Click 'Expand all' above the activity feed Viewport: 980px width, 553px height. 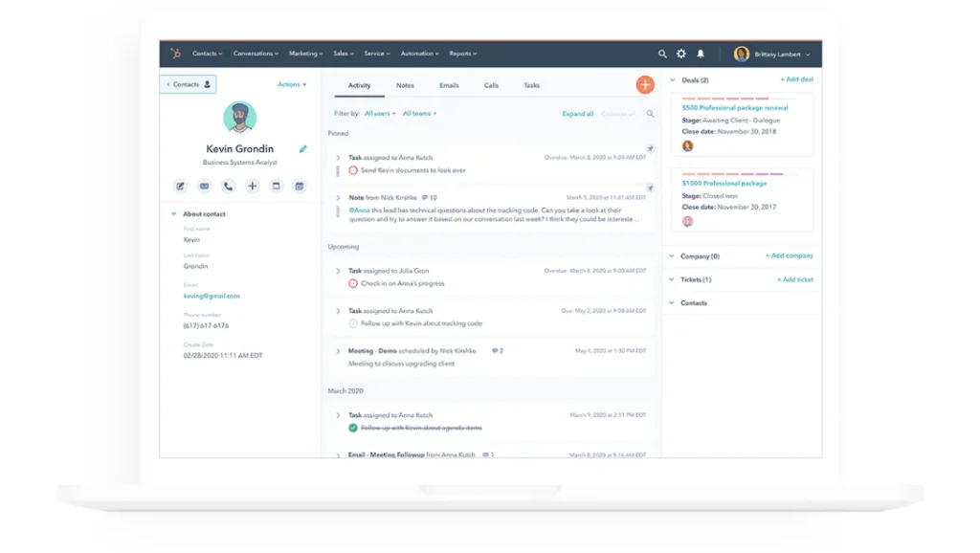577,113
